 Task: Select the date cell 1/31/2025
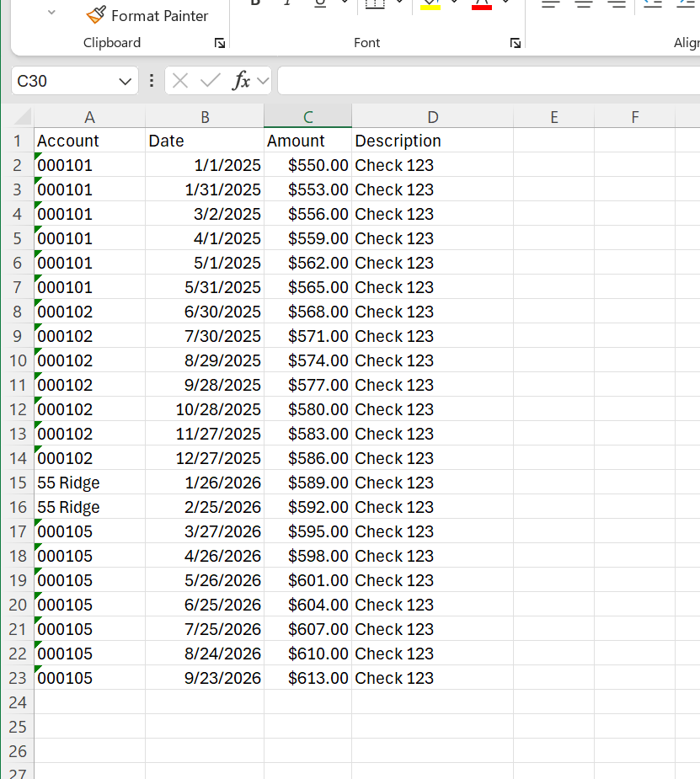coord(205,189)
